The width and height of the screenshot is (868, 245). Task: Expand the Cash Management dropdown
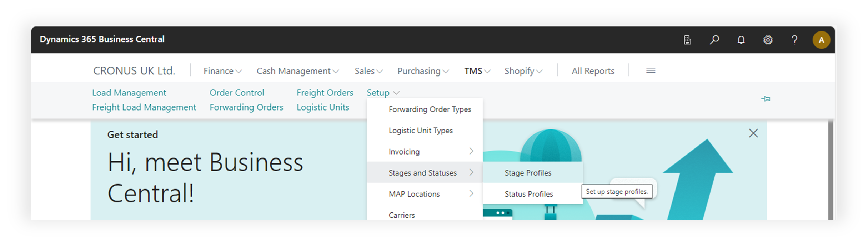pos(297,71)
